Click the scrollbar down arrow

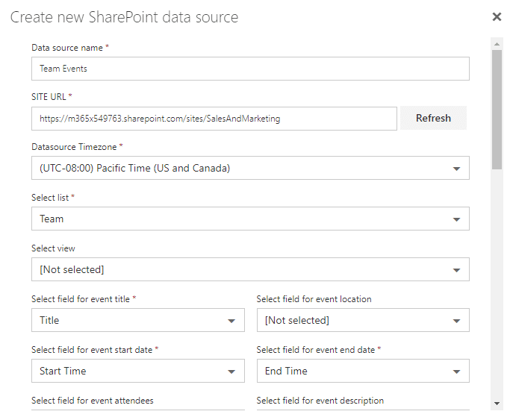497,404
